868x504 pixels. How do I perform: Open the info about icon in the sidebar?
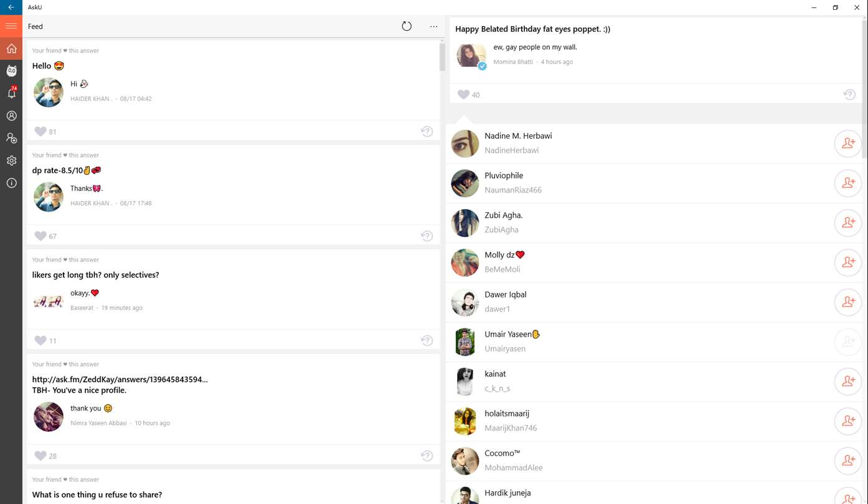[x=11, y=183]
